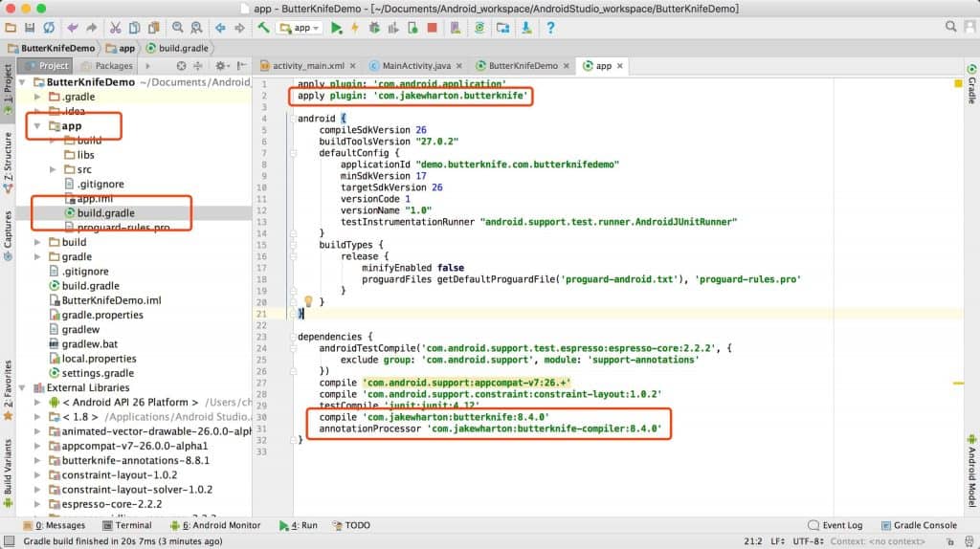Image resolution: width=980 pixels, height=549 pixels.
Task: Navigate back with the left arrow icon
Action: click(220, 28)
